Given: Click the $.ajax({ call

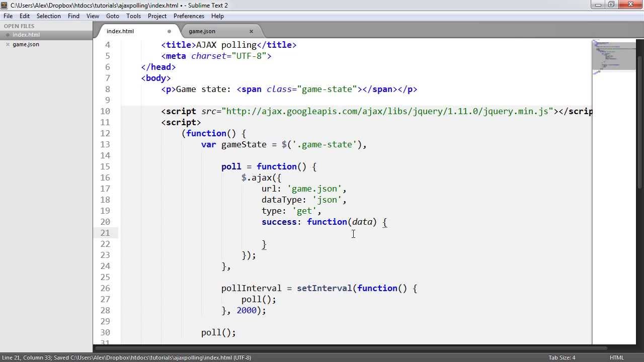Looking at the screenshot, I should coord(262,177).
